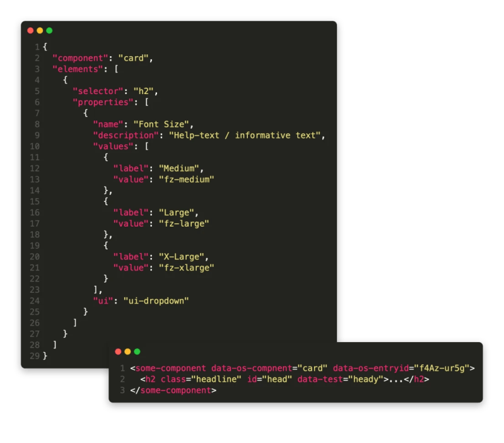Click the "h2" selector value

click(x=144, y=92)
